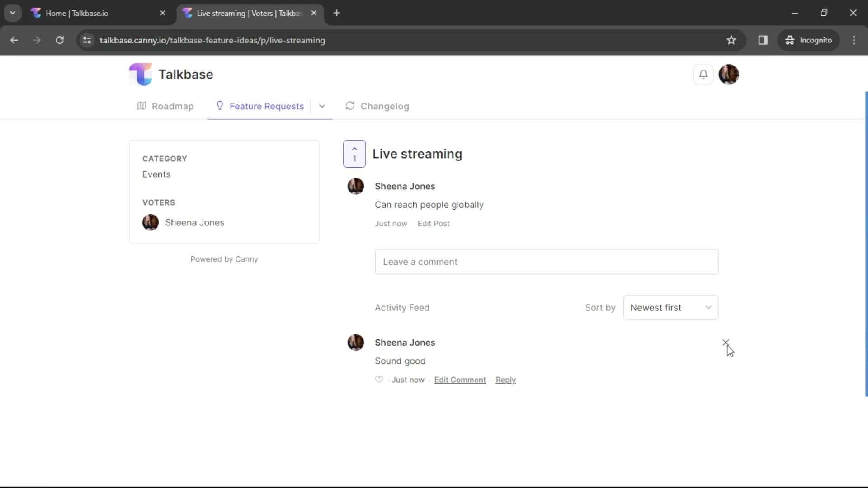Screen dimensions: 868x488
Task: Click the page vertical scrollbar
Action: 866,244
